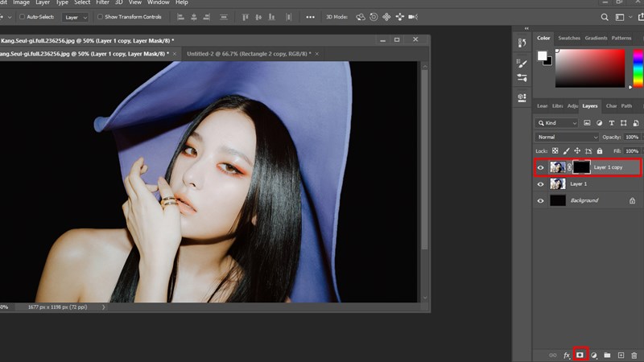Viewport: 644px width, 362px height.
Task: Hide the Layer 1 copy layer
Action: click(x=540, y=167)
